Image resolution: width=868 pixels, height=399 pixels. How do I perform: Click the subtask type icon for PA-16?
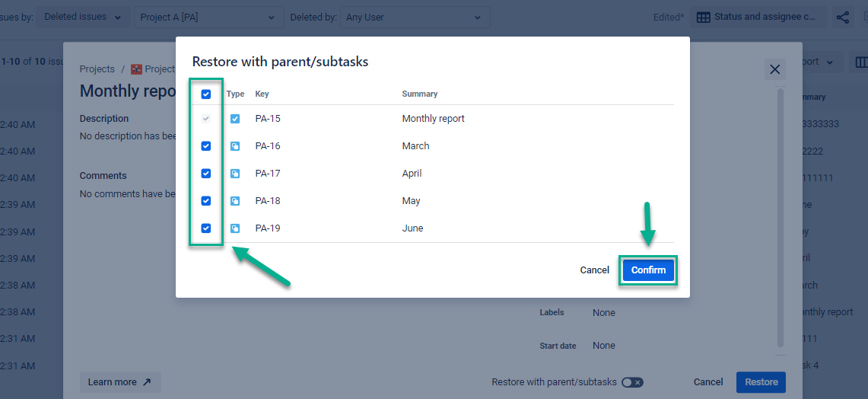(235, 146)
